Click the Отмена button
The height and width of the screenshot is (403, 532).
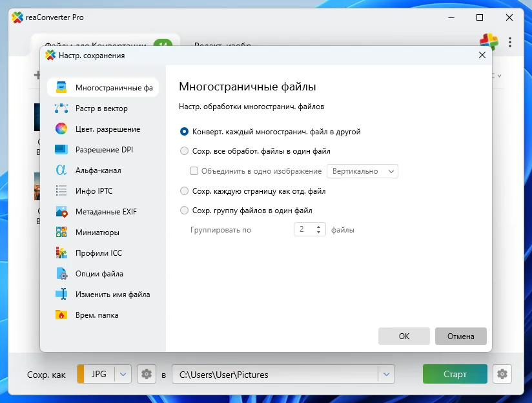coord(460,336)
